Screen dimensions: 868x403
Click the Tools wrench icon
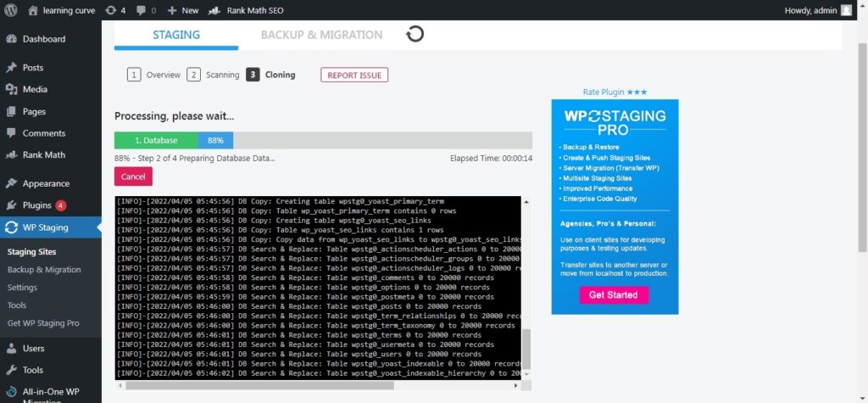coord(11,370)
